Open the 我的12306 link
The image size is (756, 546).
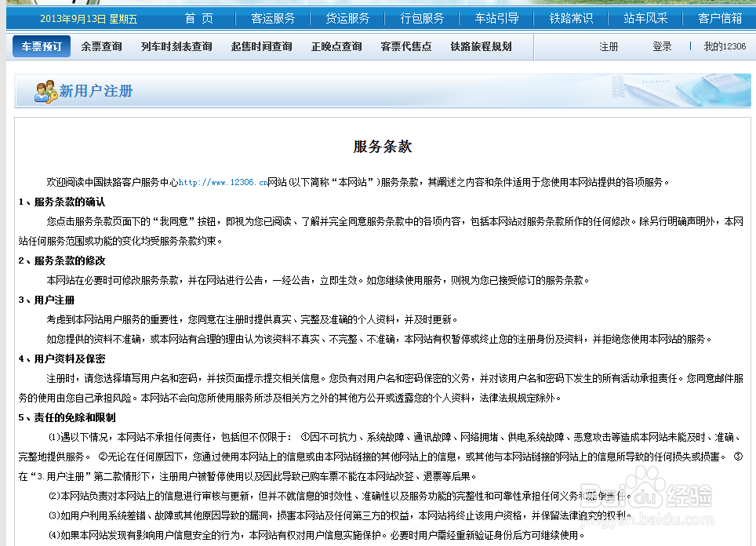(x=725, y=47)
